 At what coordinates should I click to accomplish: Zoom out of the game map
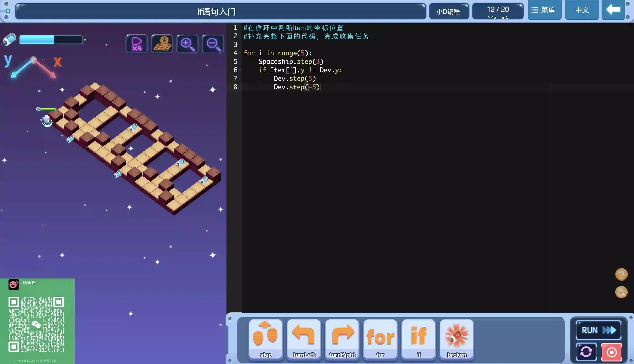[213, 44]
